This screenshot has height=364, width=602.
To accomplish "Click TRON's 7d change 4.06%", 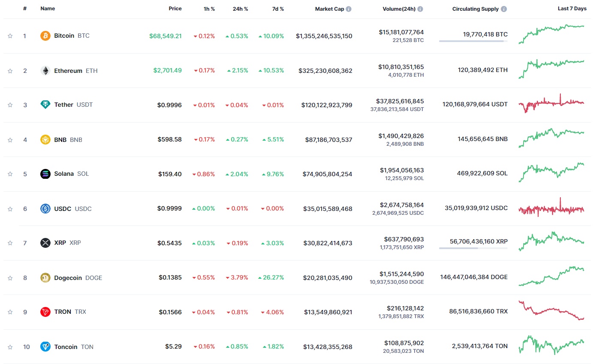I will coord(273,312).
